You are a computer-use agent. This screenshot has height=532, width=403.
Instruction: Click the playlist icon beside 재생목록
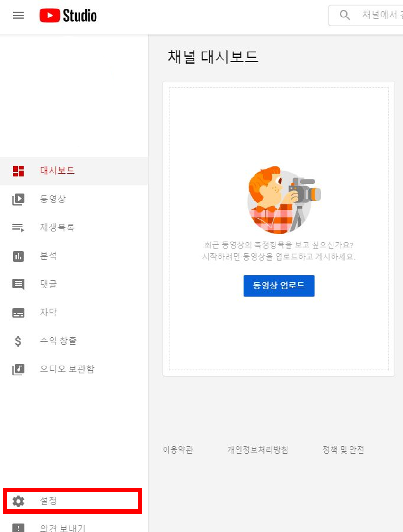click(x=18, y=227)
